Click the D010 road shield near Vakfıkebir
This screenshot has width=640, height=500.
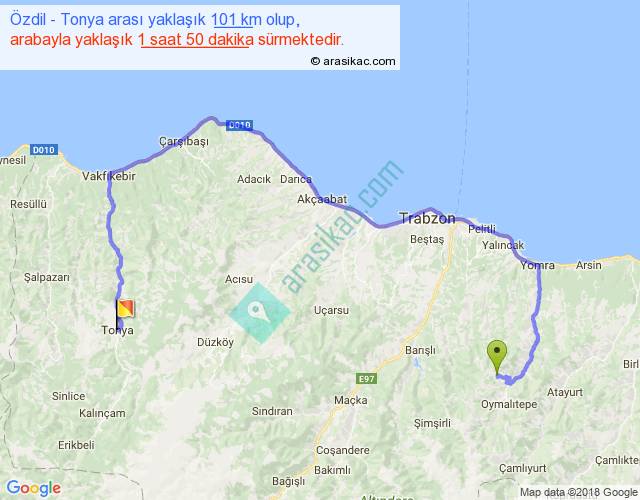(41, 150)
